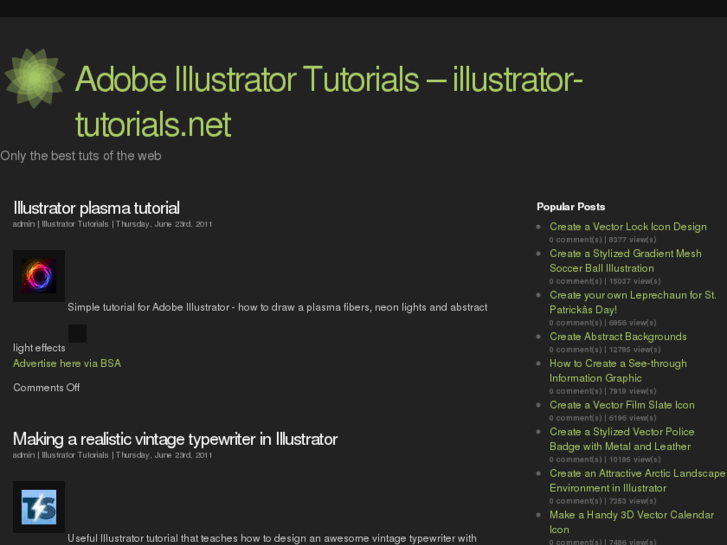Open the vintage typewriter tutorial post title
The height and width of the screenshot is (545, 727).
pos(175,439)
